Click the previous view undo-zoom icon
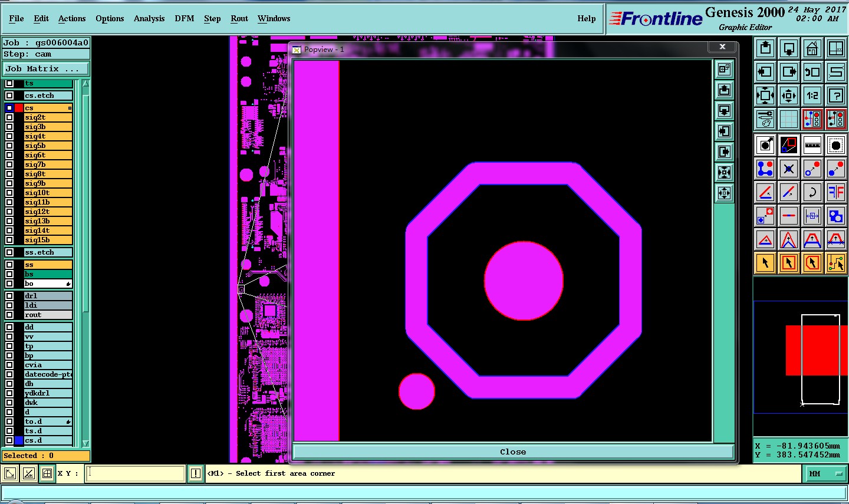Viewport: 849px width, 504px height. (812, 72)
